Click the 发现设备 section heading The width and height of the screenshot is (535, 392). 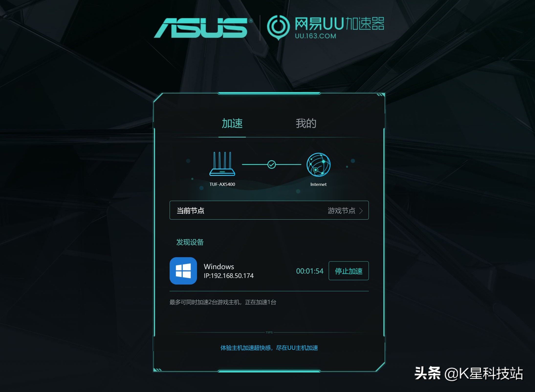190,242
